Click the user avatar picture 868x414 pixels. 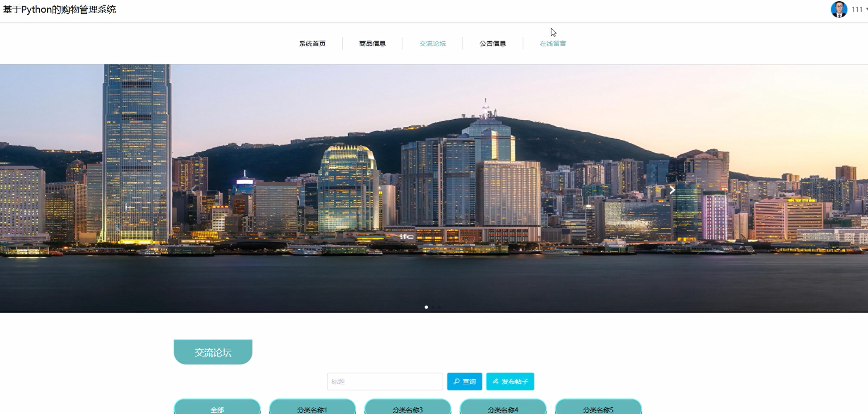tap(839, 10)
